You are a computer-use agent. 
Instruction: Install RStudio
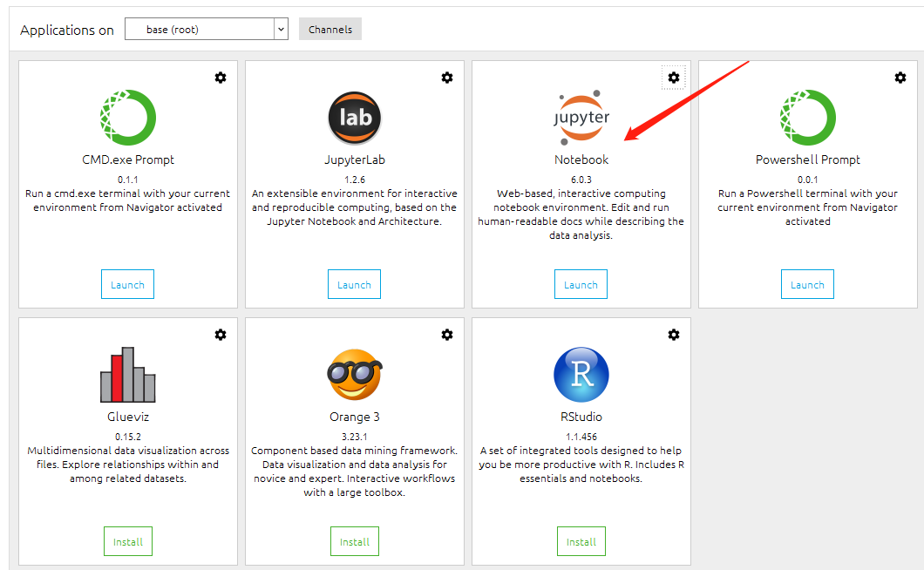(x=581, y=541)
